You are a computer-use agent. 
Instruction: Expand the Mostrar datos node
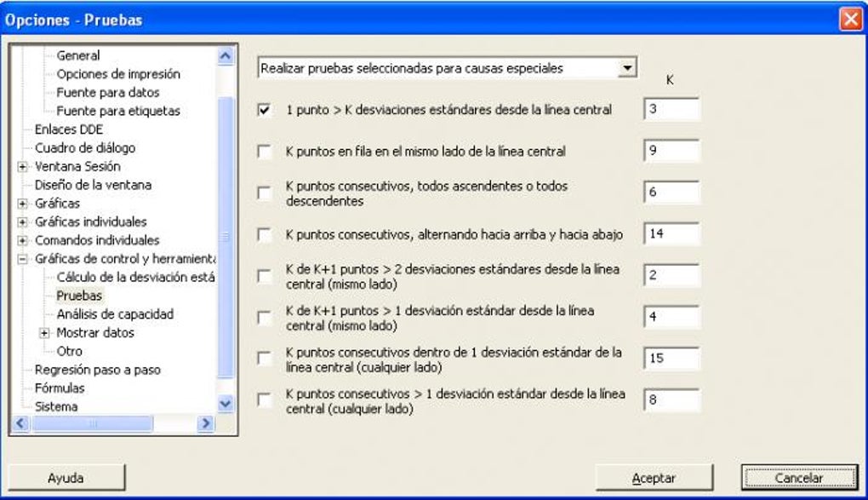[44, 333]
